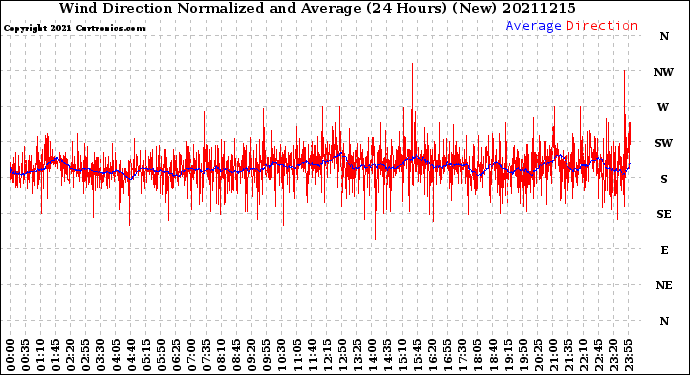Viewport: 690px width, 375px height.
Task: Click the 22:10 time axis label
Action: (x=583, y=355)
